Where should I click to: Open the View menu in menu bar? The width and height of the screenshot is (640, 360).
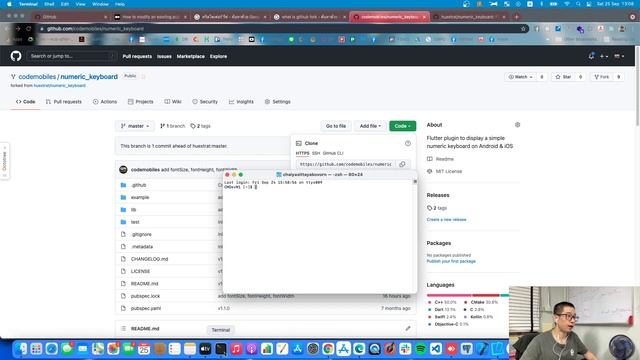[80, 4]
